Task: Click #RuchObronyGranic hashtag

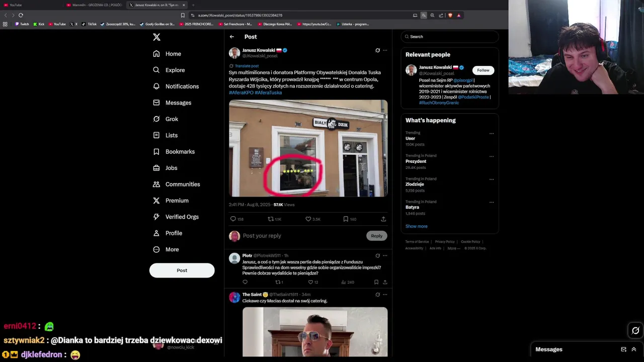Action: point(439,103)
